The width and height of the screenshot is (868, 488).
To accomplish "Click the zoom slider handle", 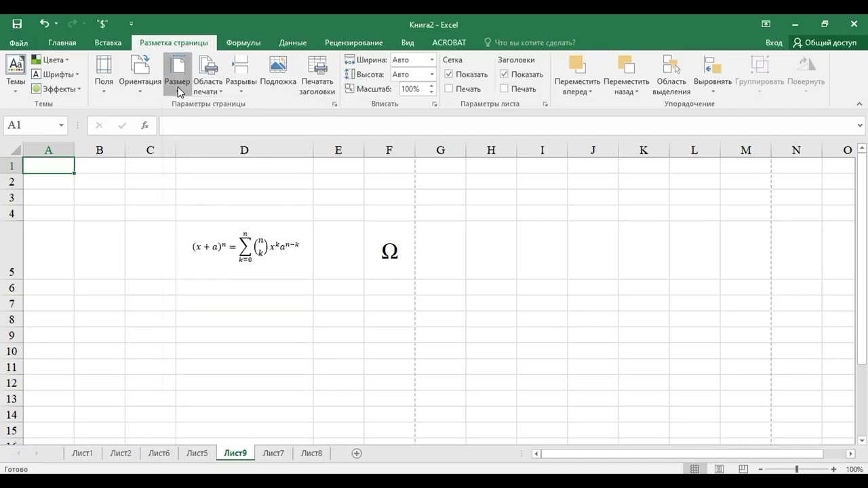I will click(x=797, y=469).
